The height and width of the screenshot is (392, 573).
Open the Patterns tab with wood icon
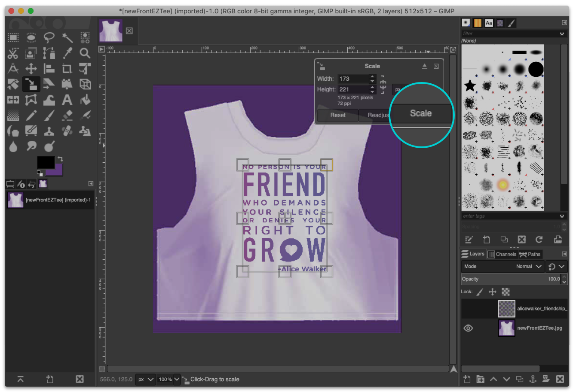tap(478, 23)
